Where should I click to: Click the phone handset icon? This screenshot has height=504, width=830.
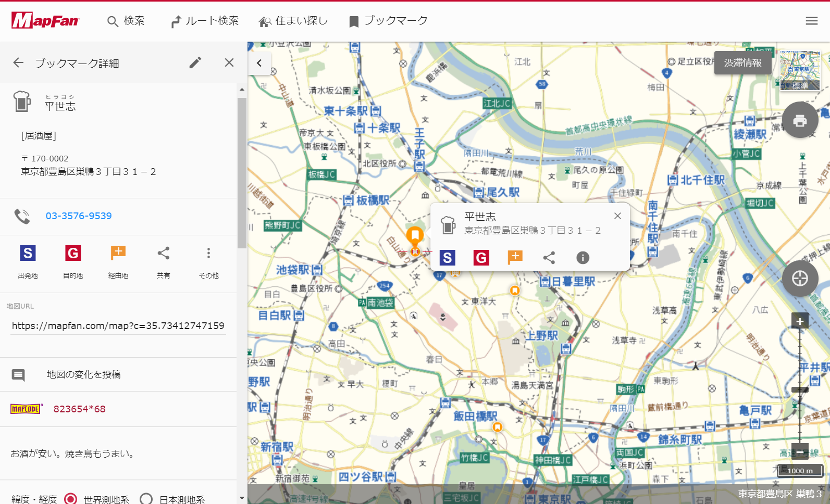tap(22, 216)
